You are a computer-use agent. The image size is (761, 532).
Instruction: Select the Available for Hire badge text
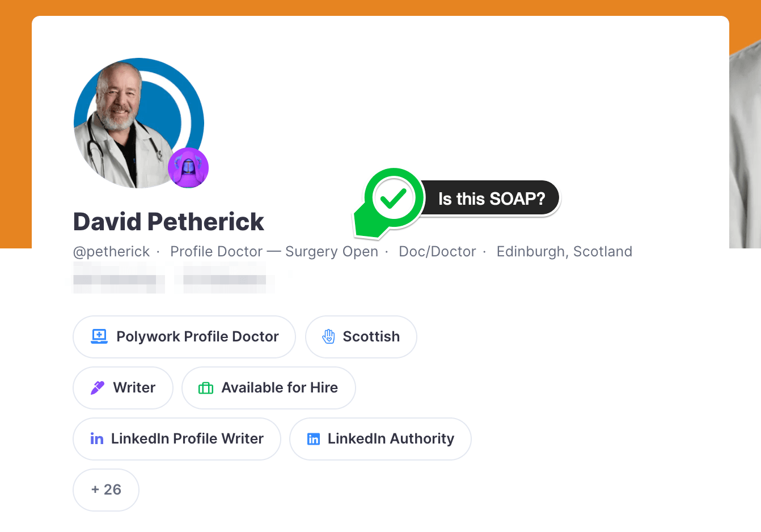tap(280, 387)
